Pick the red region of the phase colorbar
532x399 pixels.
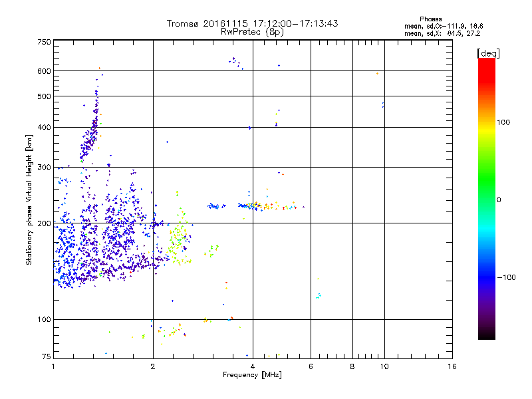487,71
